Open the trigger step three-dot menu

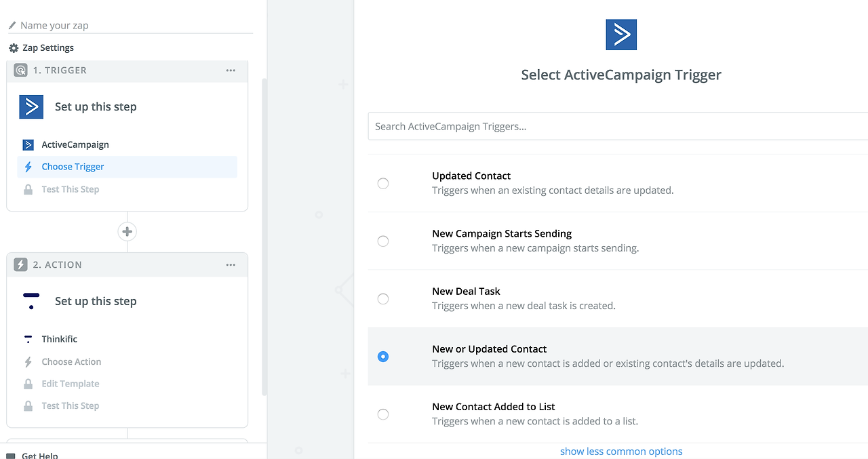[x=231, y=71]
